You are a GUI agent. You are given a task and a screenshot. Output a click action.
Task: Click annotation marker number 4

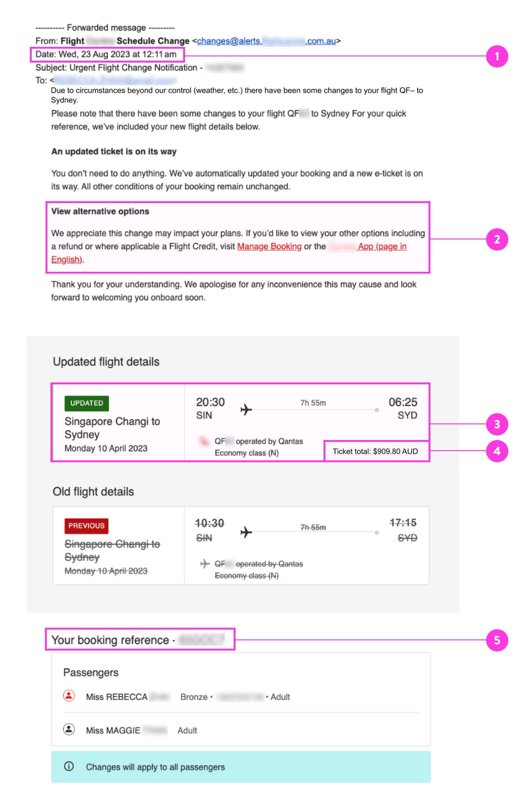click(496, 451)
